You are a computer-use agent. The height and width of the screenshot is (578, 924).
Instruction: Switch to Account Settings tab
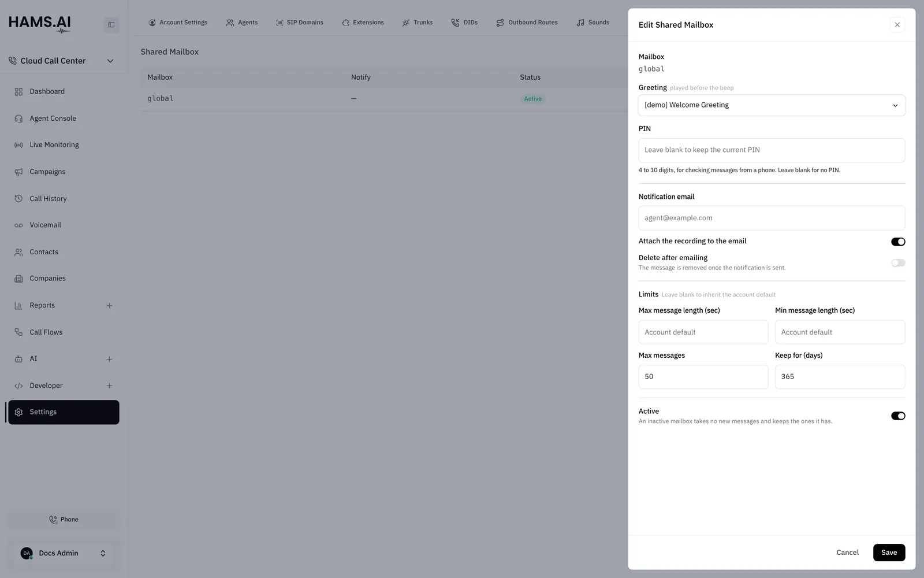click(x=178, y=23)
